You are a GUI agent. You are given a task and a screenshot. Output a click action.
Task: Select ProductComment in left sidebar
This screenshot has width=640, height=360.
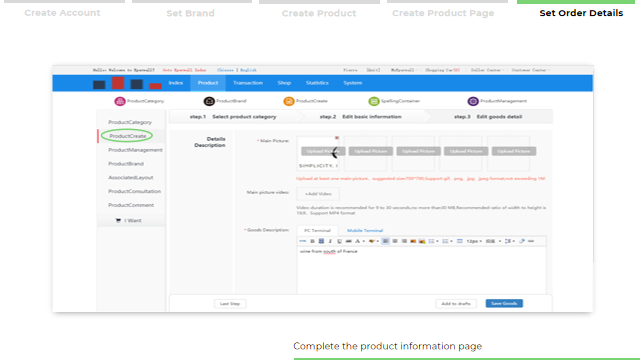coord(131,205)
